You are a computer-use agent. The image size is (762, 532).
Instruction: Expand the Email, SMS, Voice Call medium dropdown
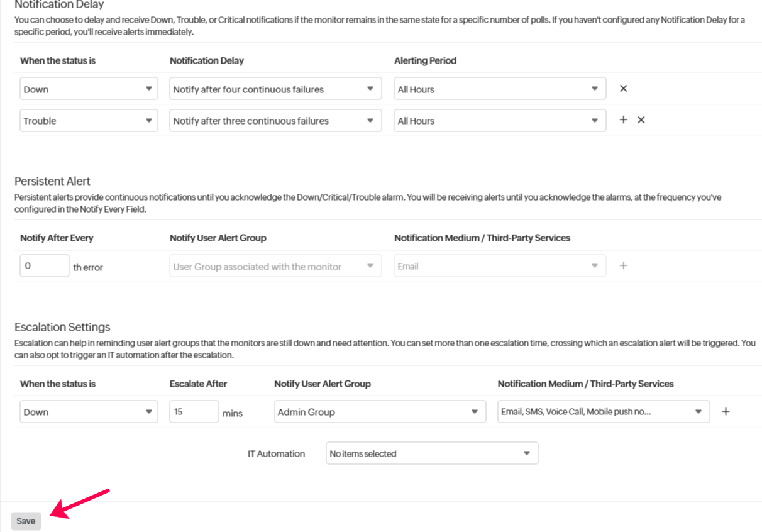pos(604,412)
